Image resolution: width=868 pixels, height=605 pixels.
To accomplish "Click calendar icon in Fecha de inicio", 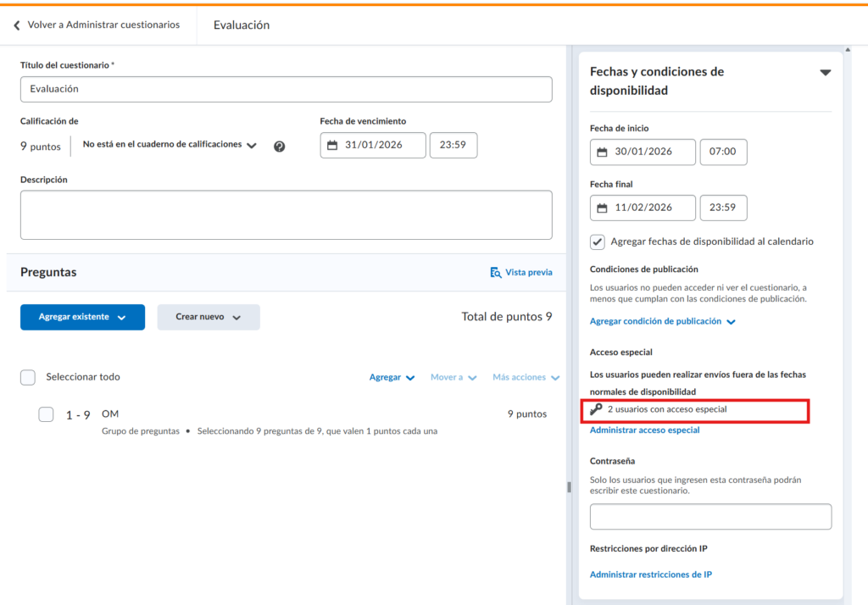I will [602, 153].
